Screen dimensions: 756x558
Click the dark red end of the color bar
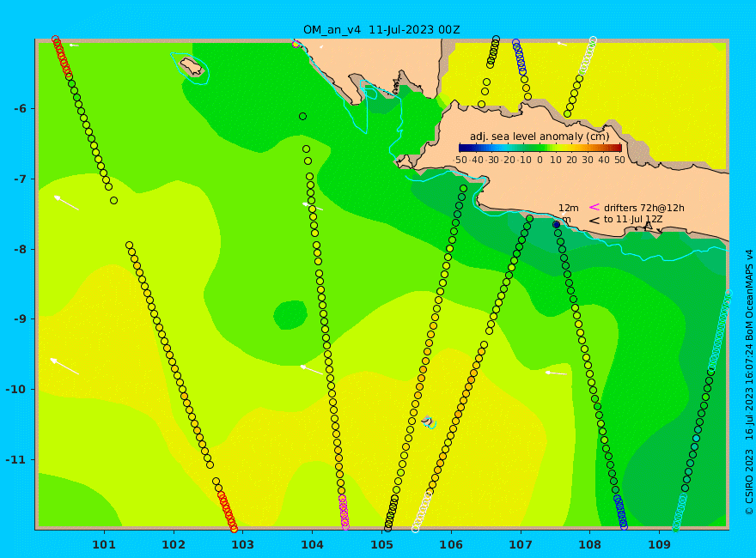tap(617, 148)
